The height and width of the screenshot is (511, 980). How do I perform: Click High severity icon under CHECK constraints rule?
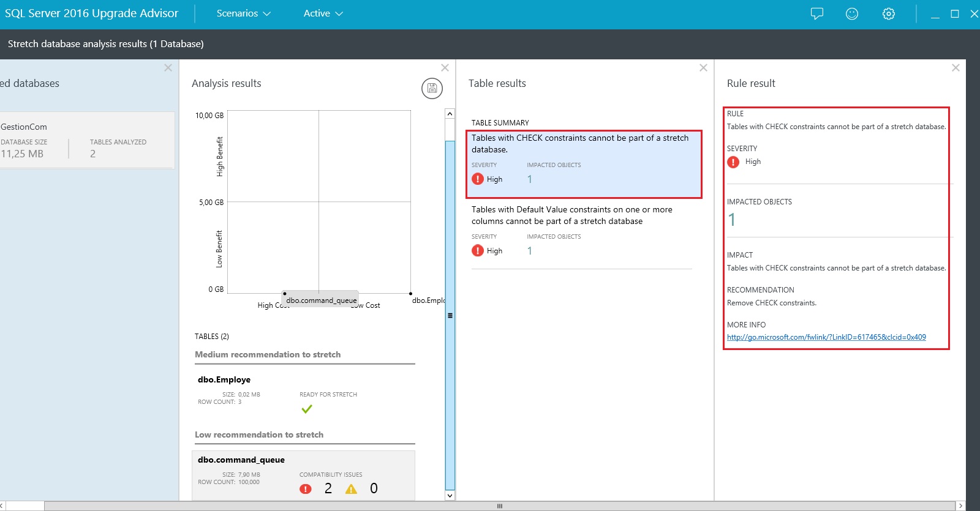click(478, 179)
